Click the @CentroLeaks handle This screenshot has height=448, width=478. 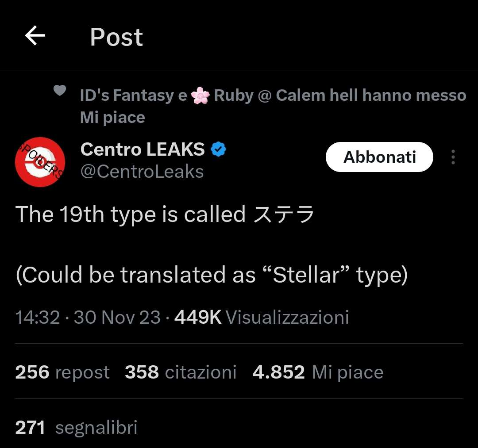point(142,172)
